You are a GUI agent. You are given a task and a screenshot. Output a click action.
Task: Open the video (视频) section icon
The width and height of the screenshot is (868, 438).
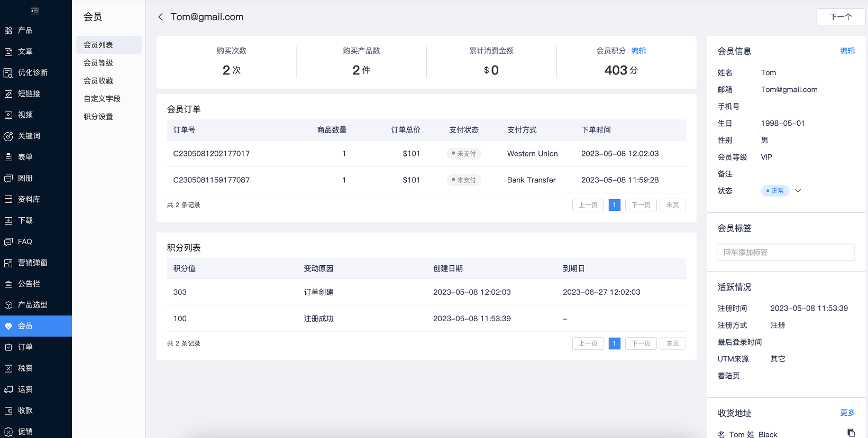click(8, 115)
